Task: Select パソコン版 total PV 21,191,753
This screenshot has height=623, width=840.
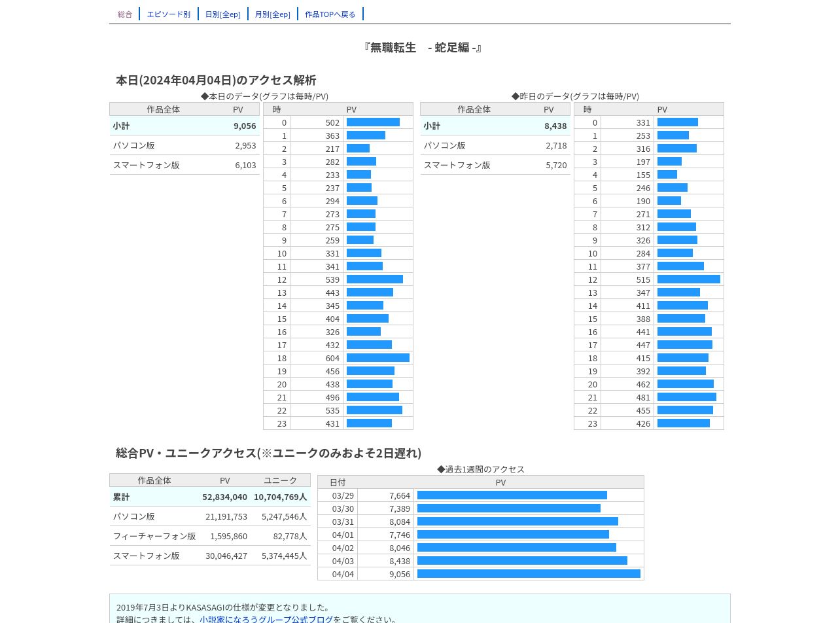Action: pos(226,516)
